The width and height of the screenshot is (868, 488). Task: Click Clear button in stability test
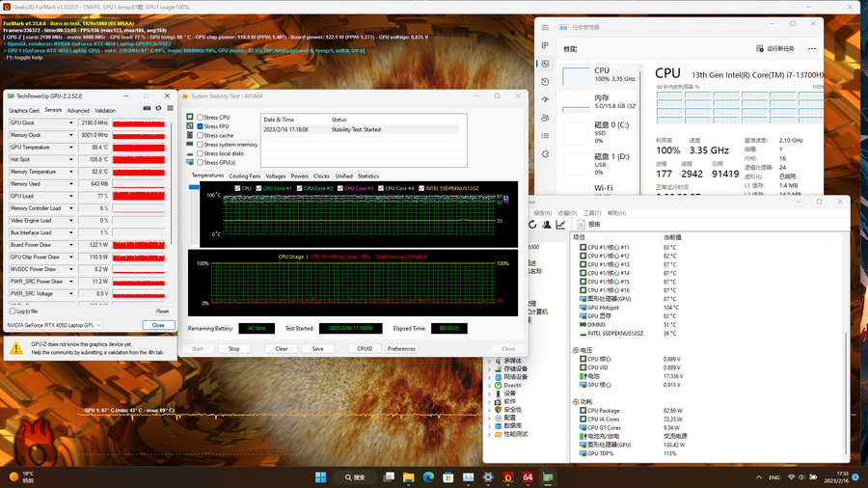tap(282, 348)
